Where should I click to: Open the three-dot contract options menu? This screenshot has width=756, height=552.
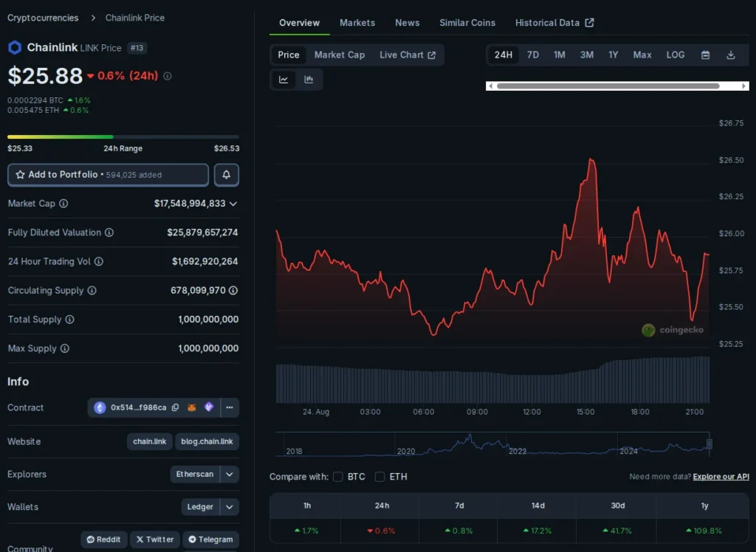click(x=230, y=407)
